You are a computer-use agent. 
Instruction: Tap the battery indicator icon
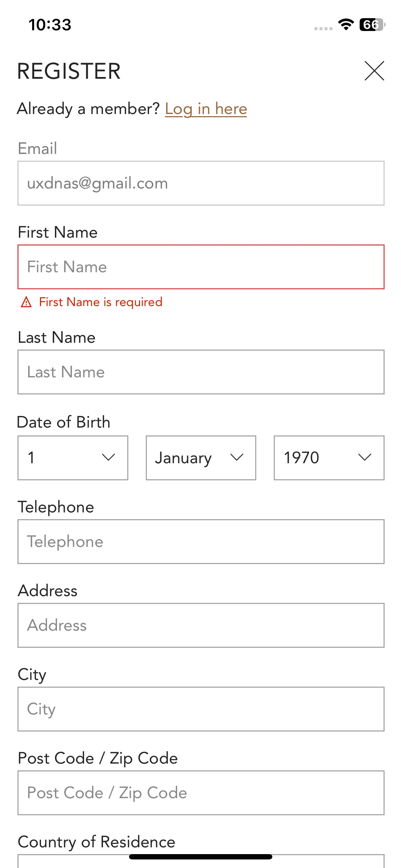pos(372,25)
